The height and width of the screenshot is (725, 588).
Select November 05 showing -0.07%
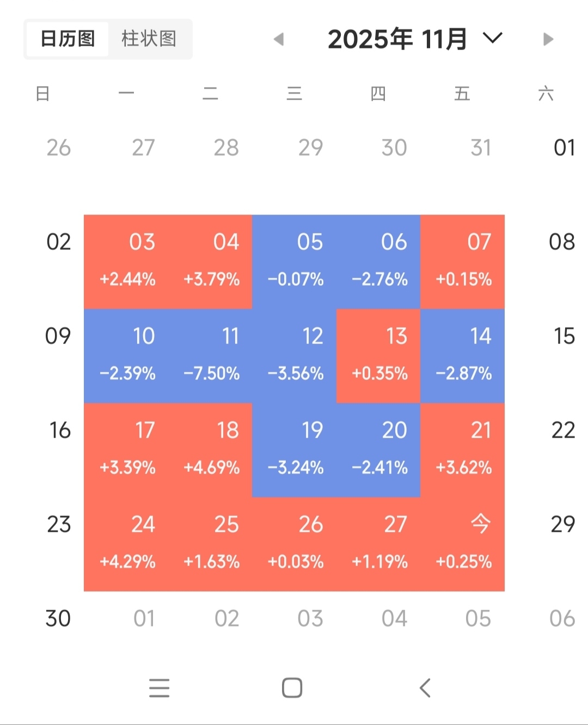click(295, 262)
